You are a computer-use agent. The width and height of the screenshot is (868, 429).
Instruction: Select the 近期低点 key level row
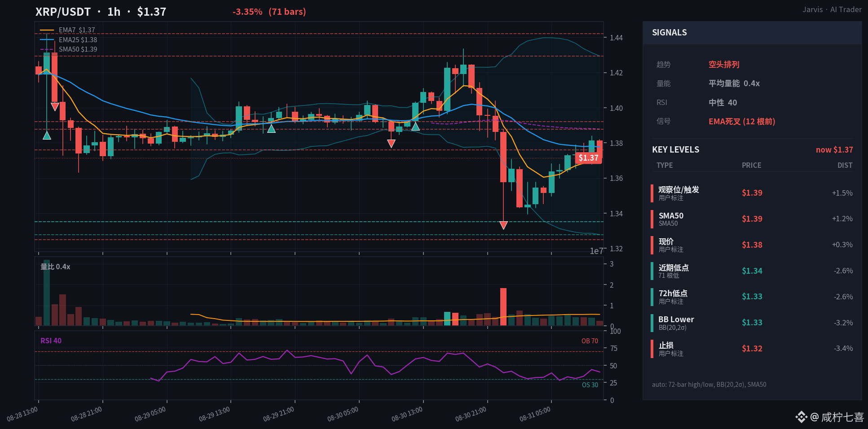pyautogui.click(x=752, y=271)
